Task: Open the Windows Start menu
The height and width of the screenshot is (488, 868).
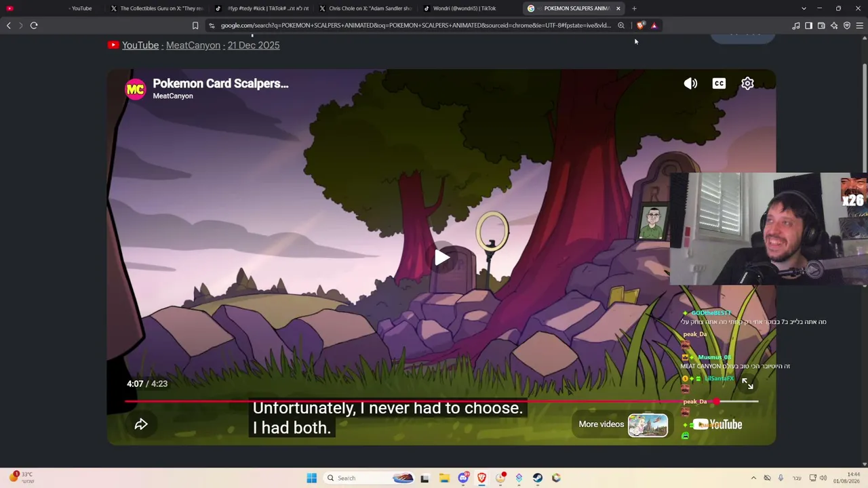Action: [x=311, y=478]
